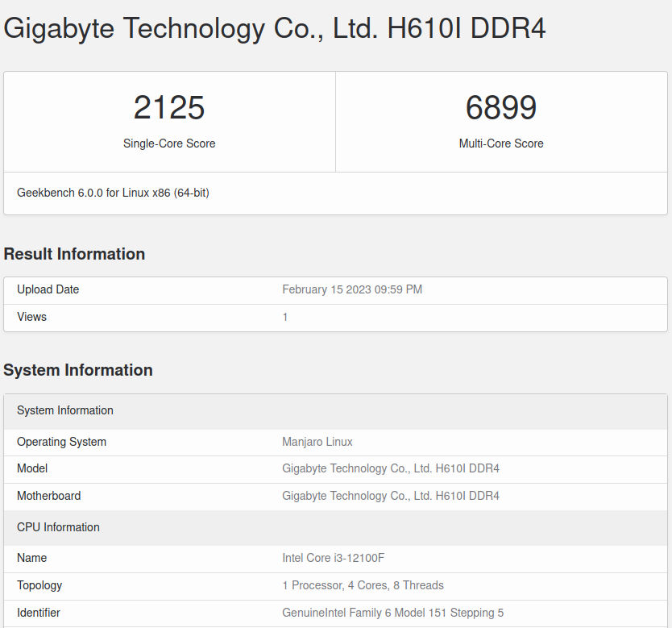
Task: Click the 'Motherboard' row label
Action: coord(49,496)
